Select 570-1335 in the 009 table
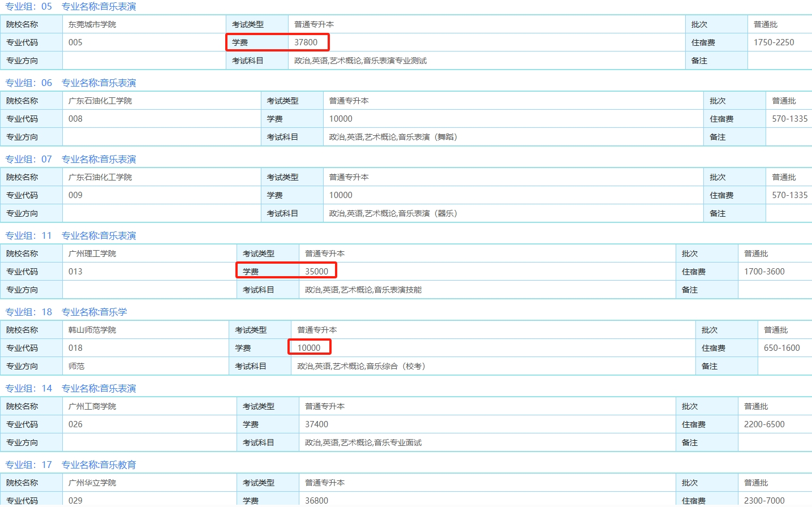 [x=790, y=195]
